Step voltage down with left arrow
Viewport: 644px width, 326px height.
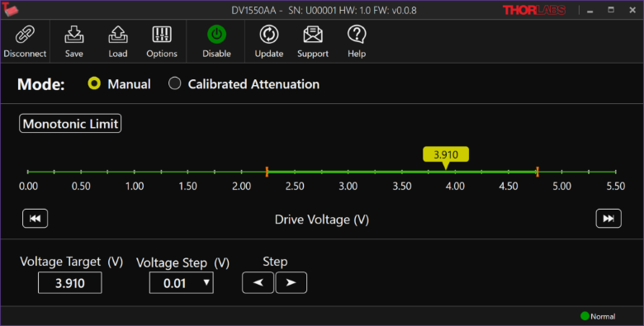click(258, 282)
